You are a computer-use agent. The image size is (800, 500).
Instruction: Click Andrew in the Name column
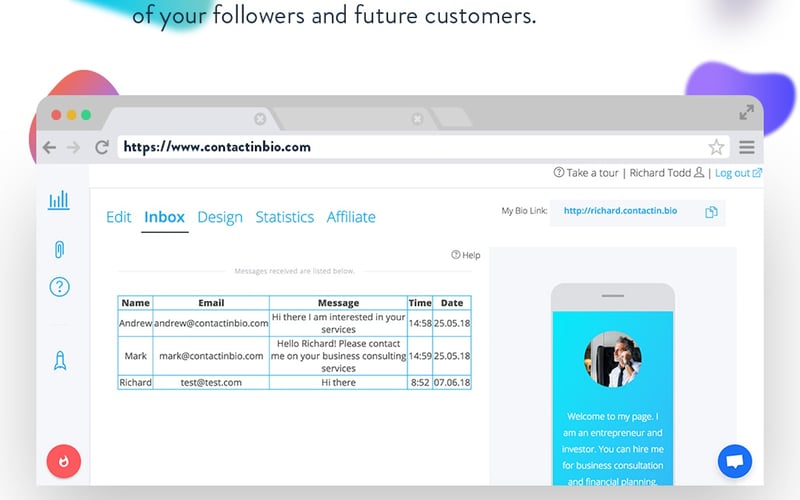[x=135, y=323]
